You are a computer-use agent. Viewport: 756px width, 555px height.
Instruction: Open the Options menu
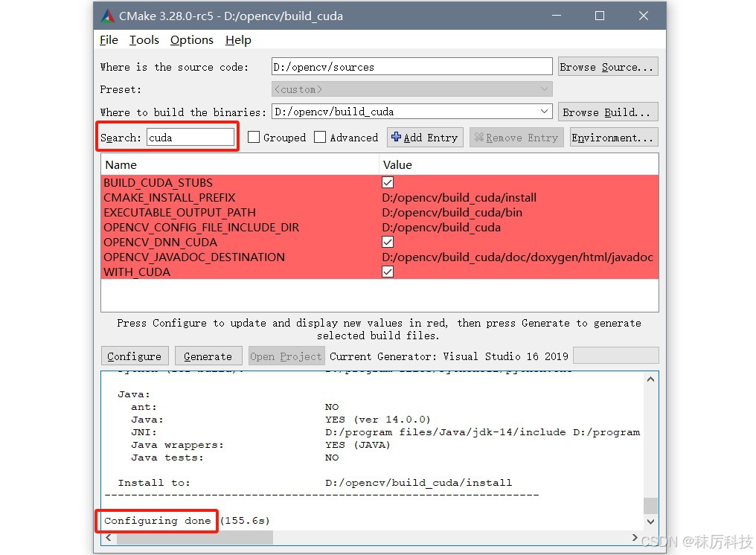191,40
